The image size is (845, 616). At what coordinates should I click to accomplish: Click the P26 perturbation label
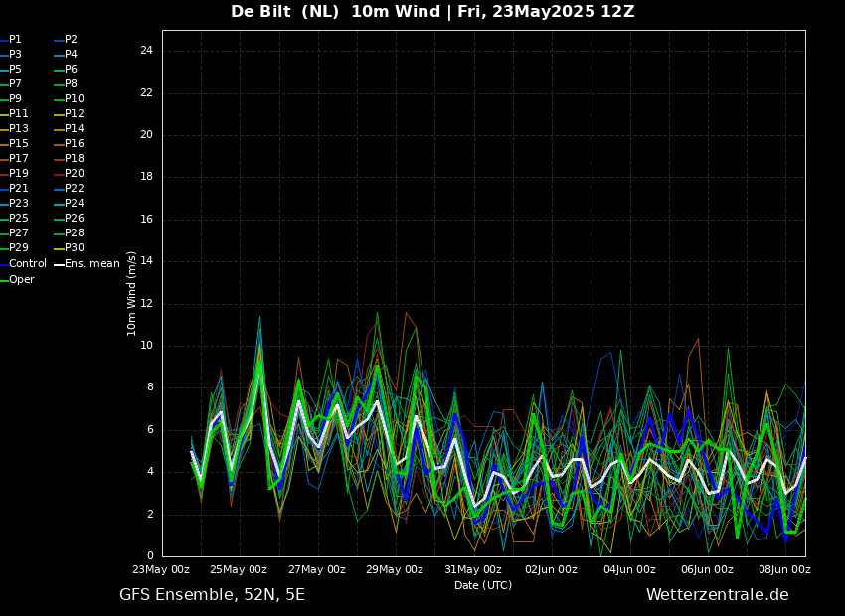(75, 218)
